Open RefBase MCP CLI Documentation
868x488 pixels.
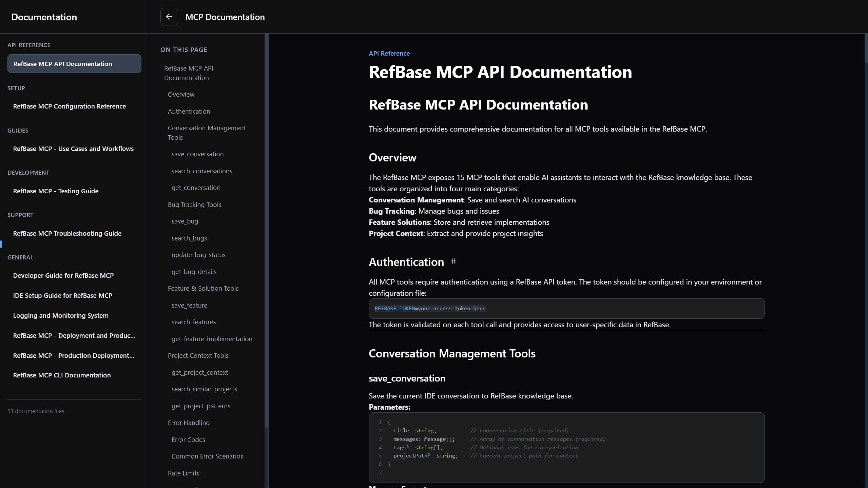click(62, 375)
